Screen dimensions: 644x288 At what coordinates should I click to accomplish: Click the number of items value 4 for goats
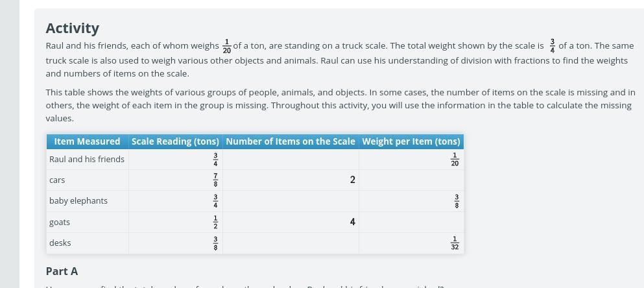[352, 222]
